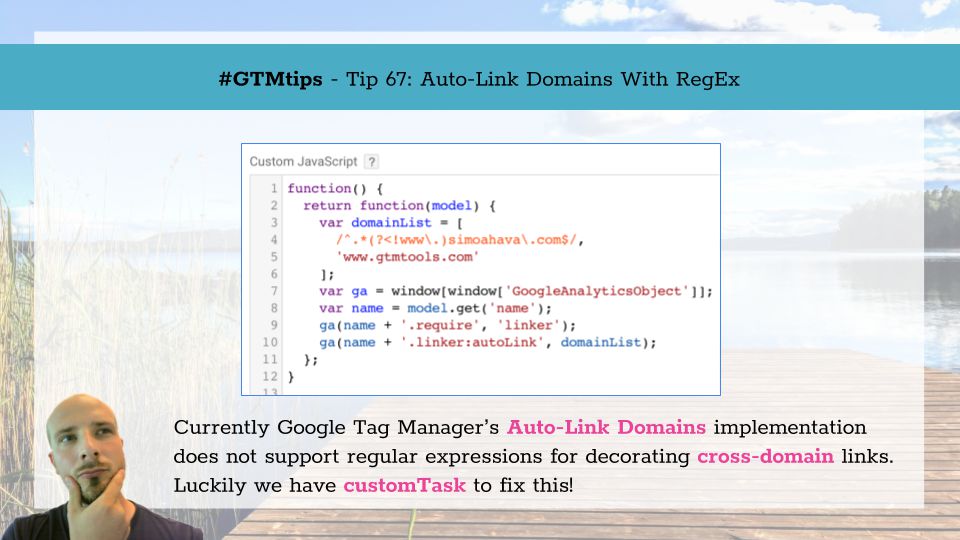Click the 'www.gtmtools.com' string in code
This screenshot has height=540, width=960.
click(407, 257)
